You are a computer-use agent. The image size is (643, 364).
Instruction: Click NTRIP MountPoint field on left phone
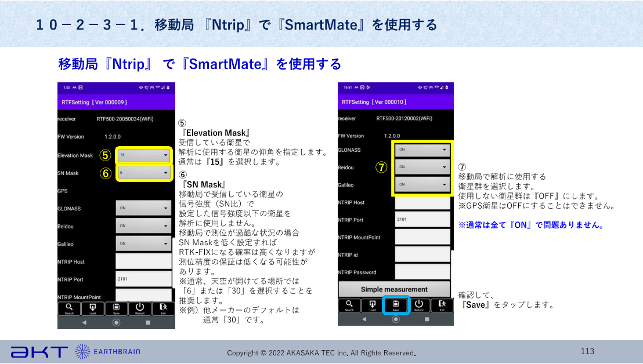click(x=143, y=295)
